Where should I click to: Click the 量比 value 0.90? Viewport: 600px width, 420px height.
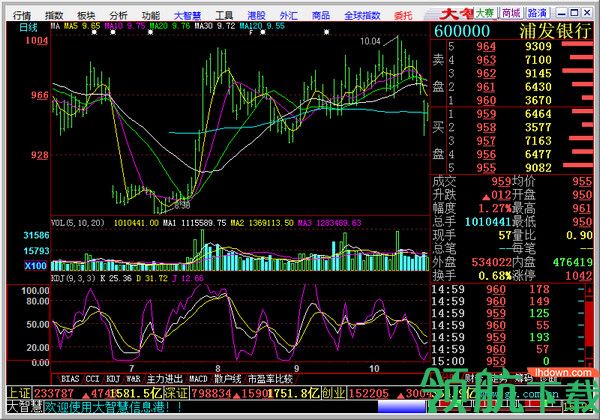click(x=579, y=235)
